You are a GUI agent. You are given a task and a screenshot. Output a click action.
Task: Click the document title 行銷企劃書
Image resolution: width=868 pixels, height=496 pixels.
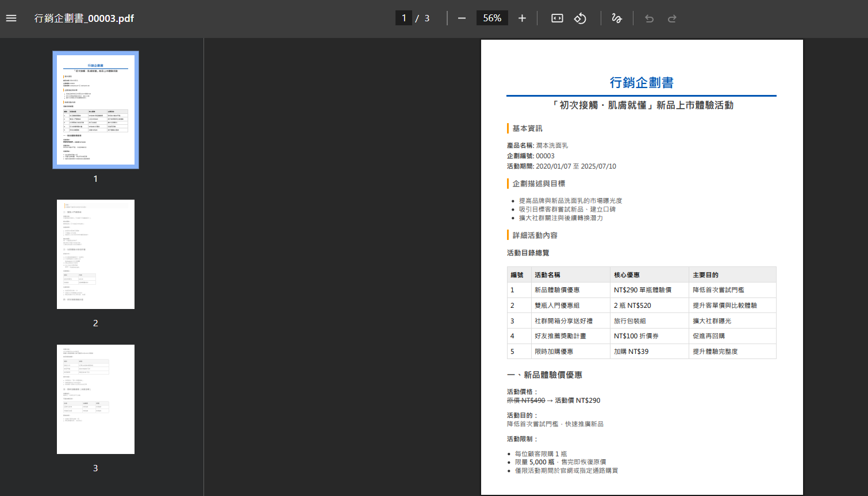tap(642, 83)
